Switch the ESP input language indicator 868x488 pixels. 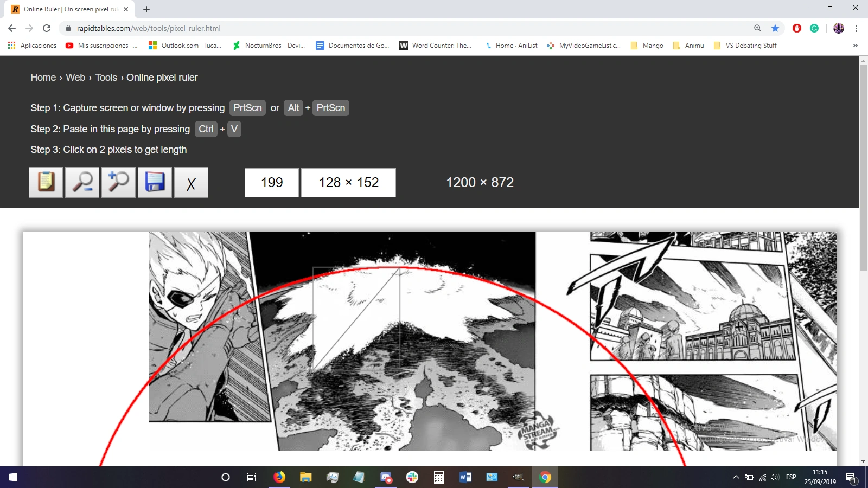tap(791, 477)
